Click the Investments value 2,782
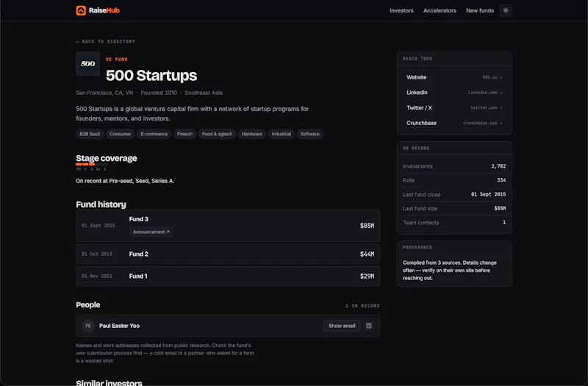Image resolution: width=588 pixels, height=386 pixels. 498,166
